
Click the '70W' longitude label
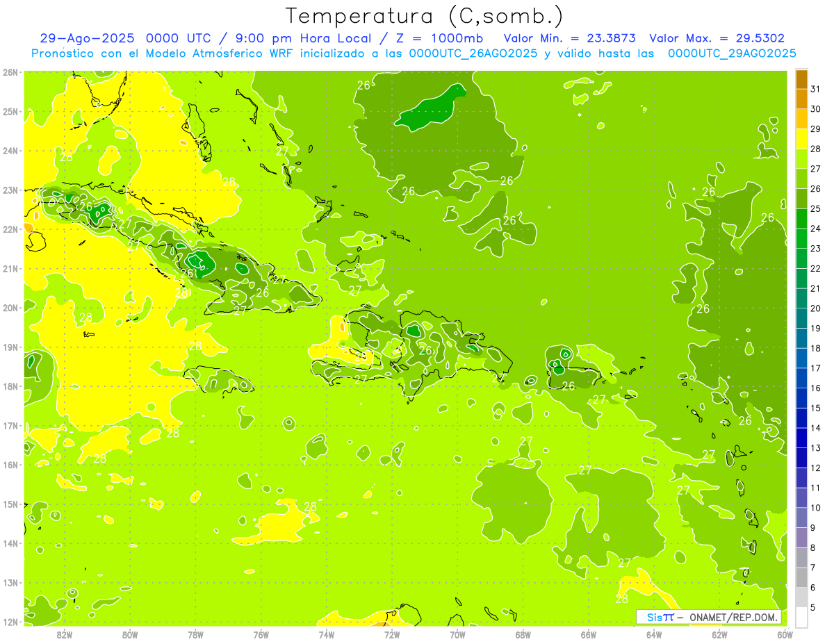tap(457, 634)
